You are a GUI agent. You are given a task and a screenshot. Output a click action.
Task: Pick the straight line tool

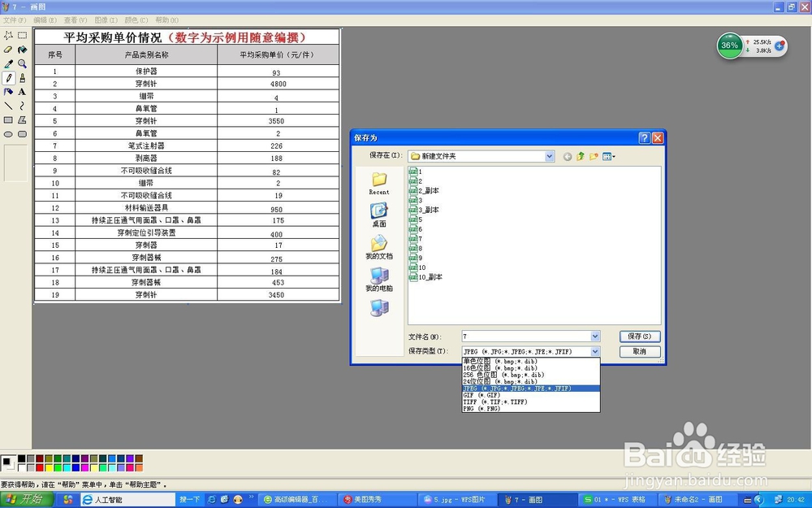(x=8, y=106)
